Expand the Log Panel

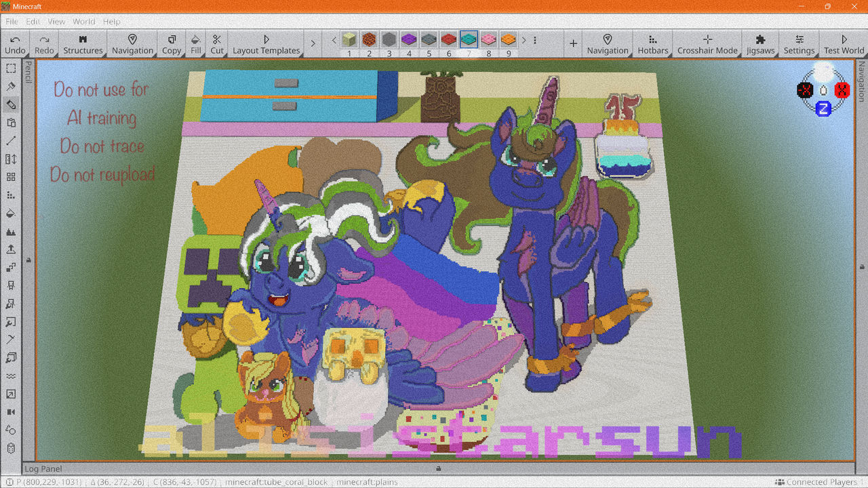tap(43, 468)
